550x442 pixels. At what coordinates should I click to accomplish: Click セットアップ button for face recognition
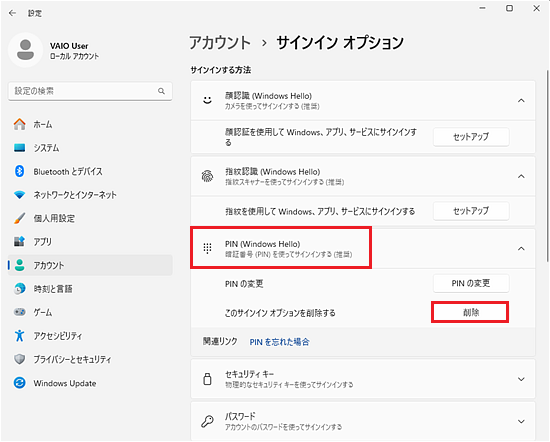pyautogui.click(x=471, y=137)
